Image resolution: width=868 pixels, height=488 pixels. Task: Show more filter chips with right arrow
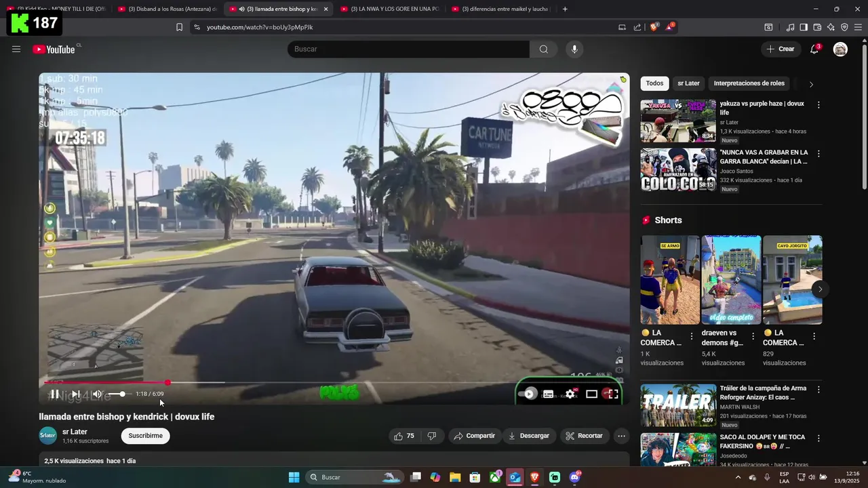811,84
